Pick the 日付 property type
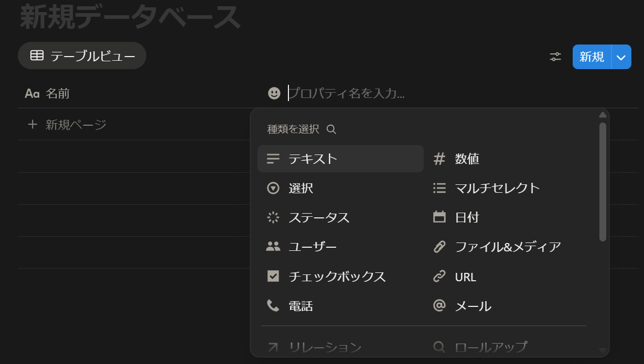Screen dimensions: 644x364 tap(507, 217)
